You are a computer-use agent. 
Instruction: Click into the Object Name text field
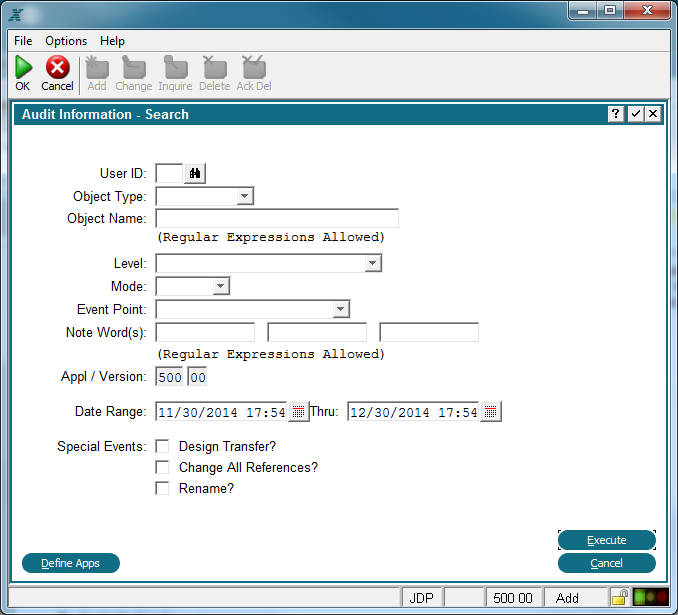click(x=277, y=218)
